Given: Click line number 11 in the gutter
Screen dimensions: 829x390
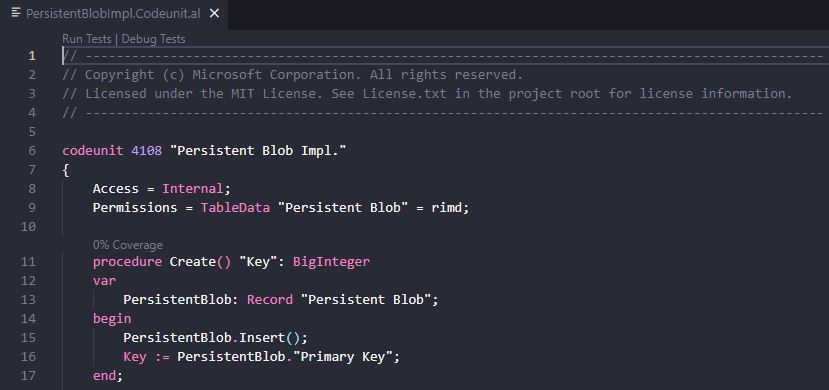Looking at the screenshot, I should (x=29, y=262).
